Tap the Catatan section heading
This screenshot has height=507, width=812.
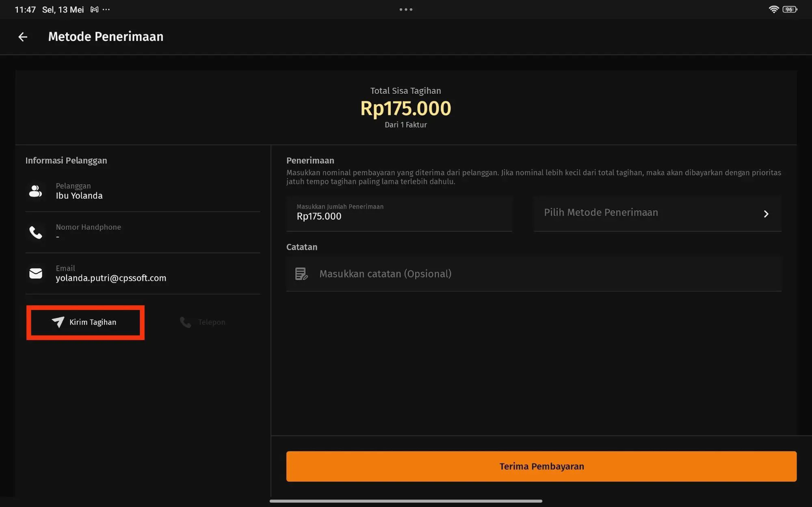[302, 247]
